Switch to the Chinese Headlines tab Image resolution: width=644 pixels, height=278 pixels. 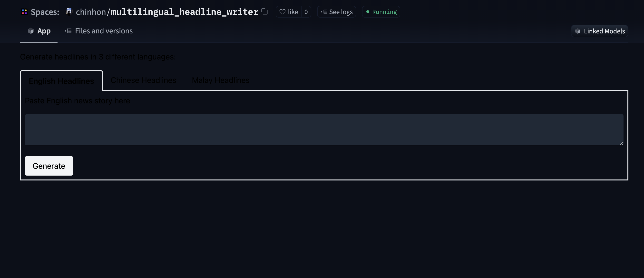tap(143, 80)
